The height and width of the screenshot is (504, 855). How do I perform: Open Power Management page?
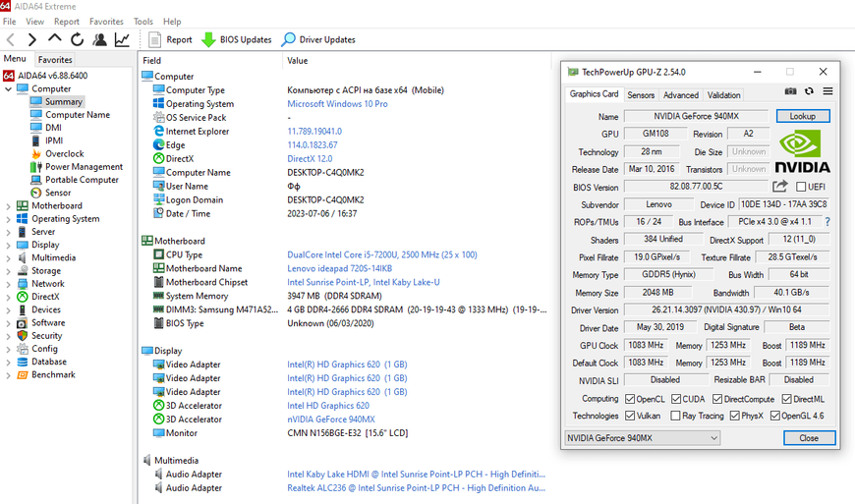(x=84, y=167)
